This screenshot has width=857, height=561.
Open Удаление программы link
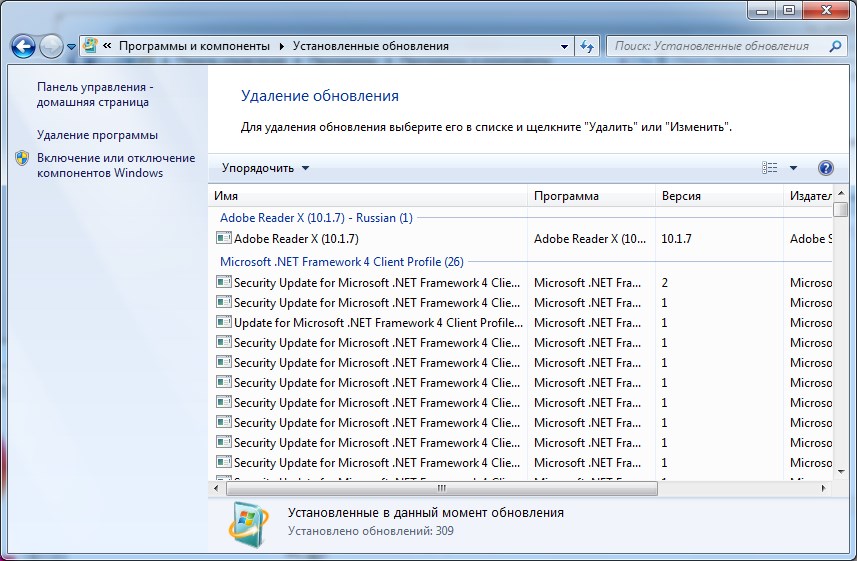coord(97,135)
